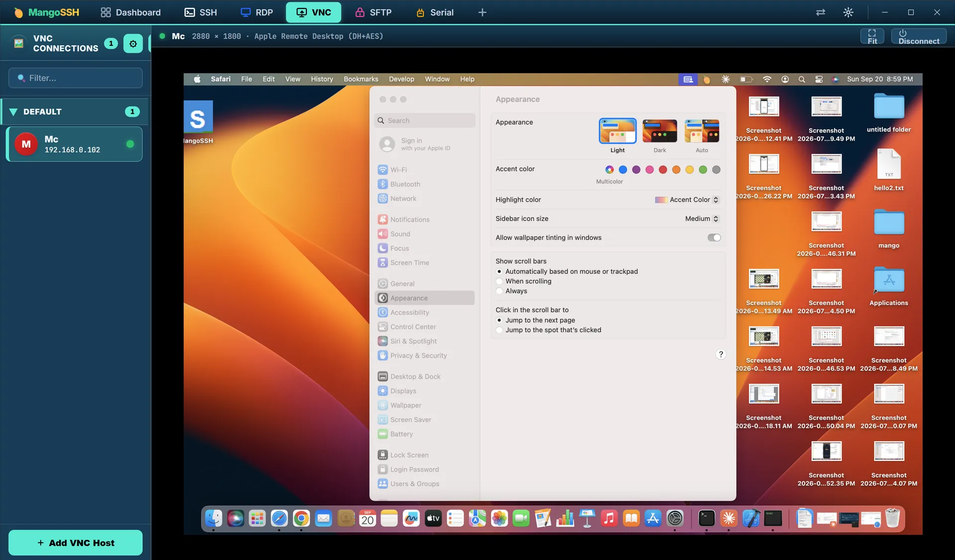Open VNC connections settings gear
The height and width of the screenshot is (560, 955).
click(x=133, y=44)
